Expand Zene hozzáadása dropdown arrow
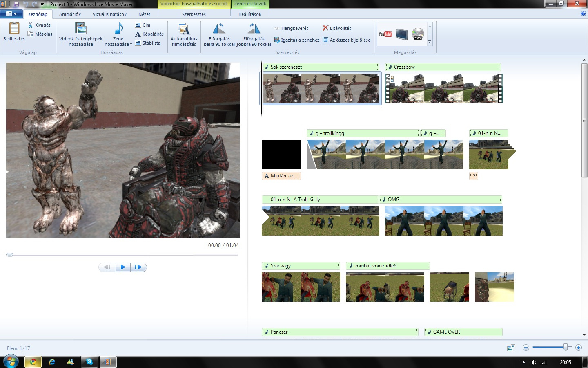The image size is (588, 368). click(x=131, y=45)
